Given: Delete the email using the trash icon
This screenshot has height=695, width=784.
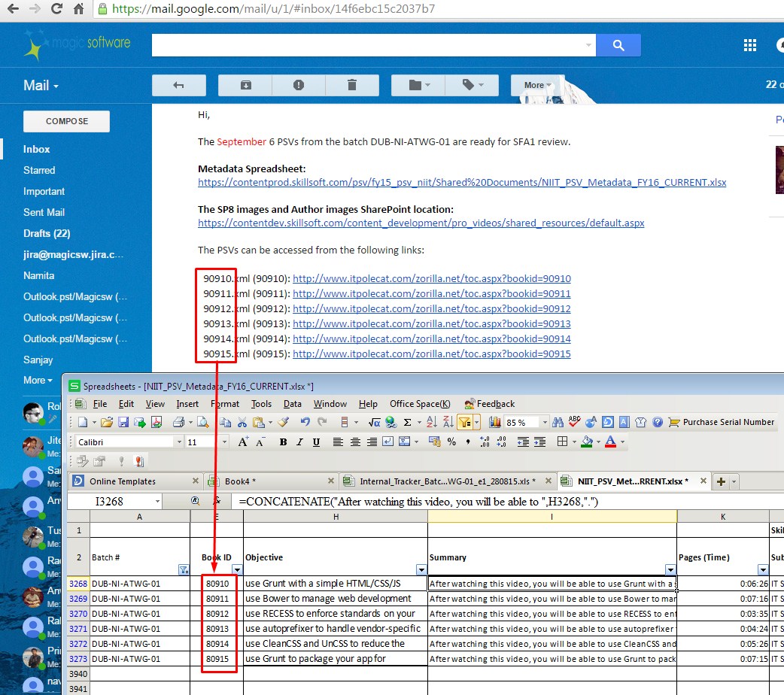Looking at the screenshot, I should tap(352, 86).
